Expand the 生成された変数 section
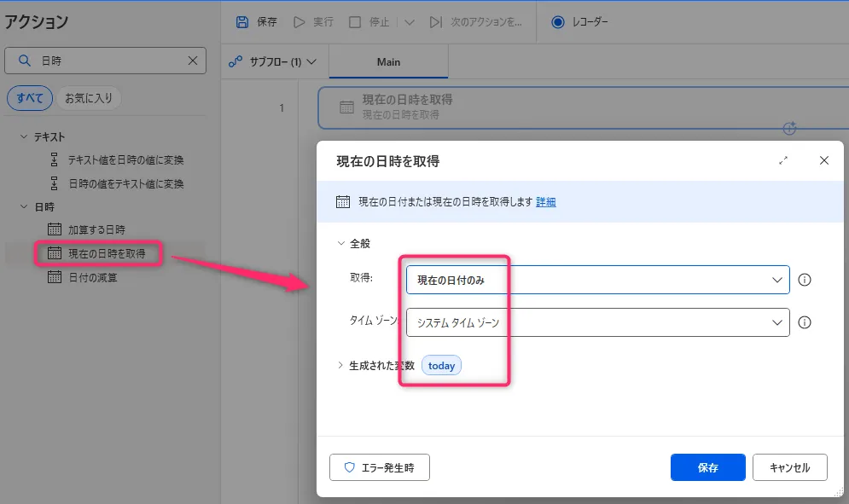The image size is (849, 504). coord(342,366)
